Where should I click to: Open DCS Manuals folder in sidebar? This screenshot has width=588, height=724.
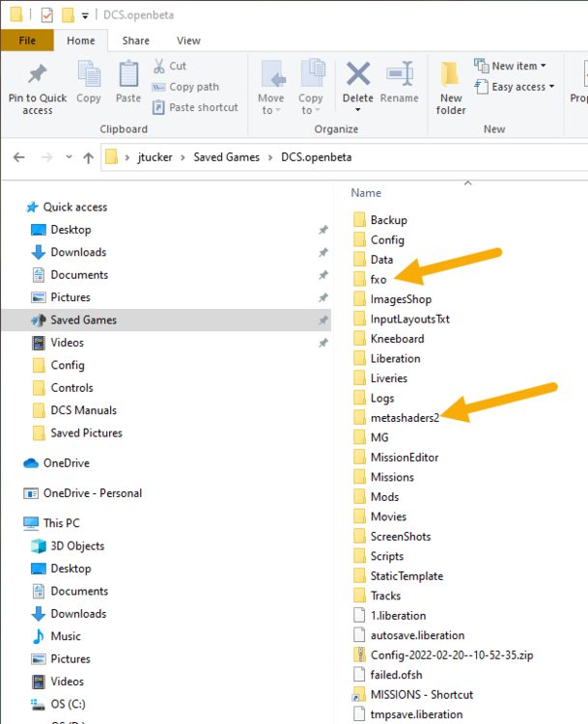click(83, 410)
